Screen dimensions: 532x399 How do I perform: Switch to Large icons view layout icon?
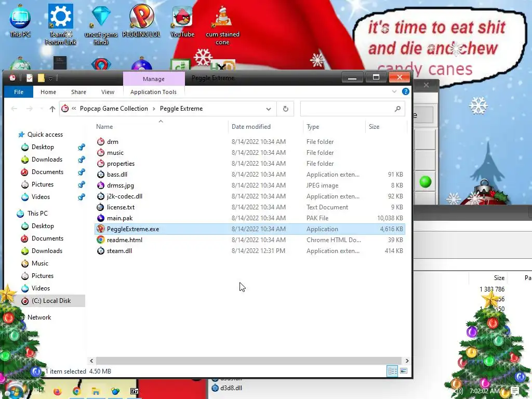click(x=403, y=371)
